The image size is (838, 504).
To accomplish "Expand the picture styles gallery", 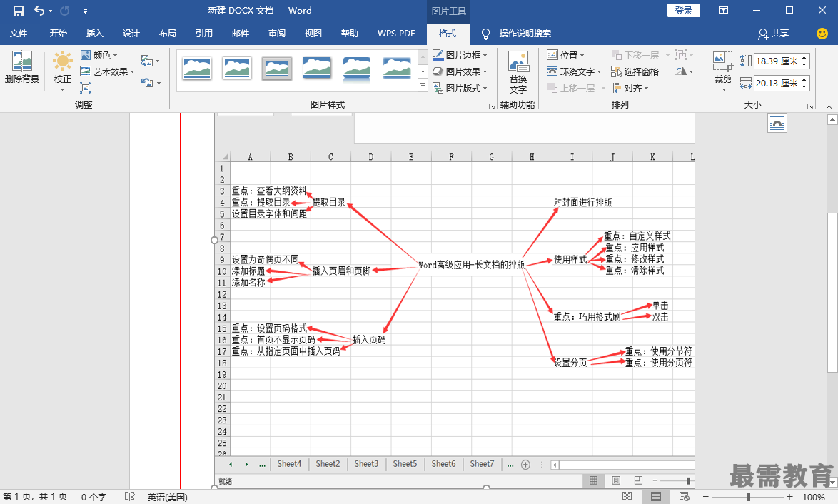I will [423, 86].
